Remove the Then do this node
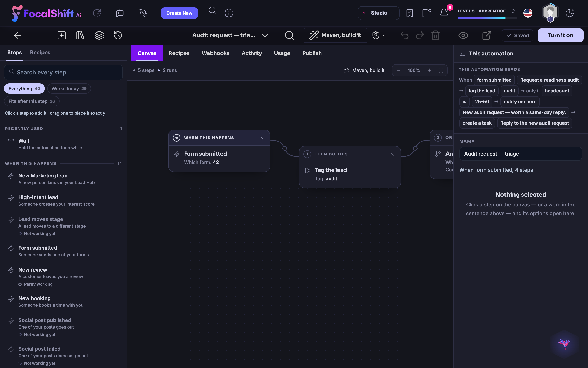This screenshot has height=368, width=588. tap(392, 154)
